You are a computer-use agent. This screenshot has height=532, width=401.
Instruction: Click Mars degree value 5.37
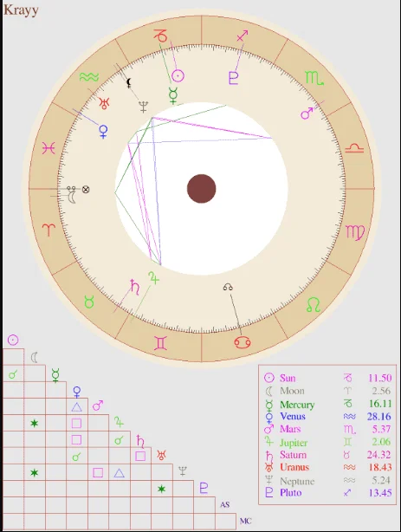coord(382,429)
